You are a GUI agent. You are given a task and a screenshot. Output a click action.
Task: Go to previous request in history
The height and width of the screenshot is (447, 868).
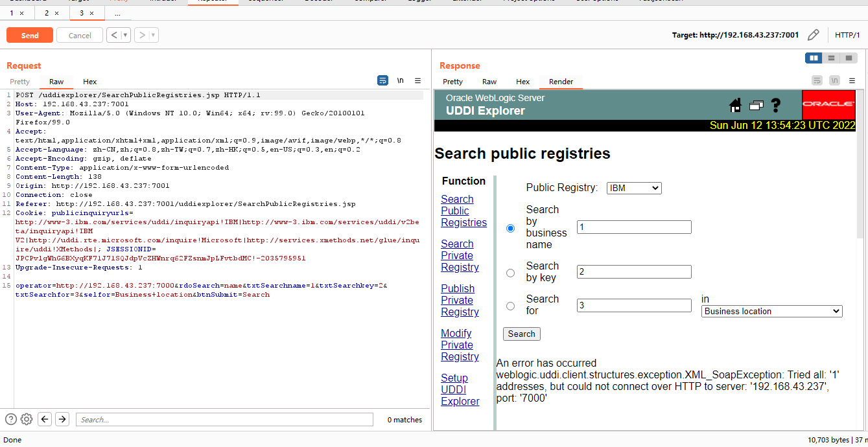[x=113, y=35]
